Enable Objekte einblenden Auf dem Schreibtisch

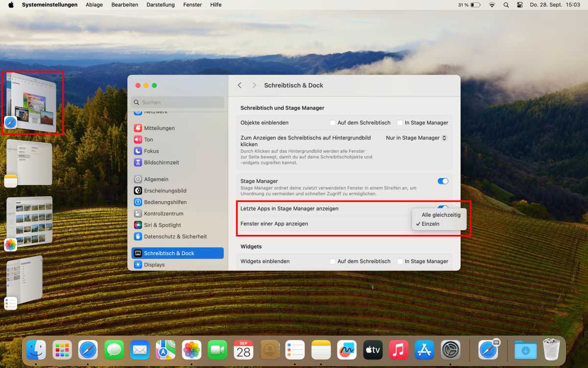tap(333, 123)
